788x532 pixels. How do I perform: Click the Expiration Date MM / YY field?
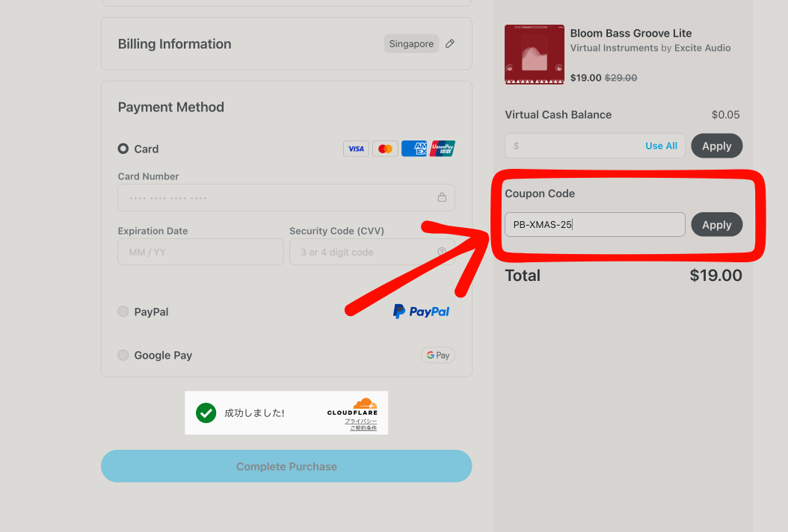pos(200,252)
